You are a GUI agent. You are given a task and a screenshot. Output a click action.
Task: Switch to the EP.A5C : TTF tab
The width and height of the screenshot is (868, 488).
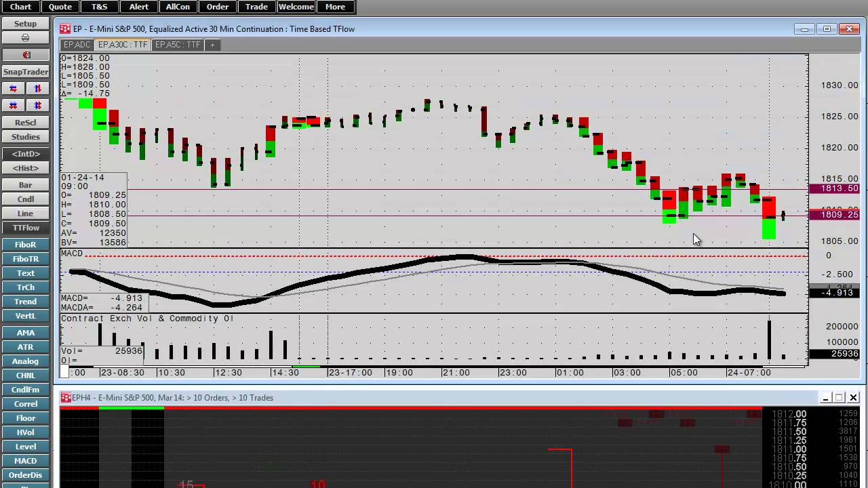(178, 45)
